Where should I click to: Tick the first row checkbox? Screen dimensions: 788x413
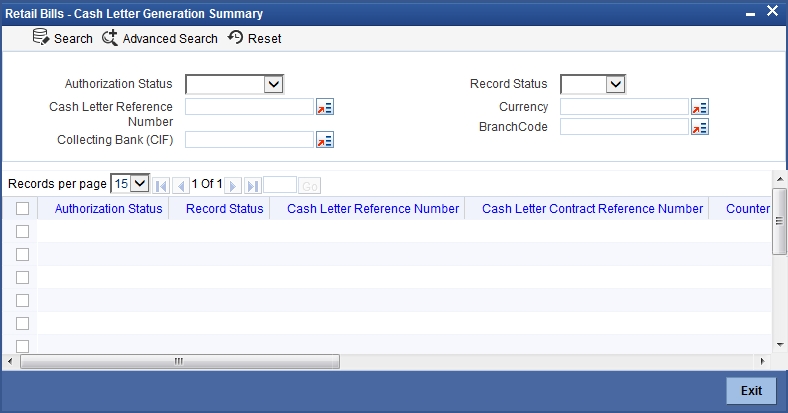tap(23, 232)
